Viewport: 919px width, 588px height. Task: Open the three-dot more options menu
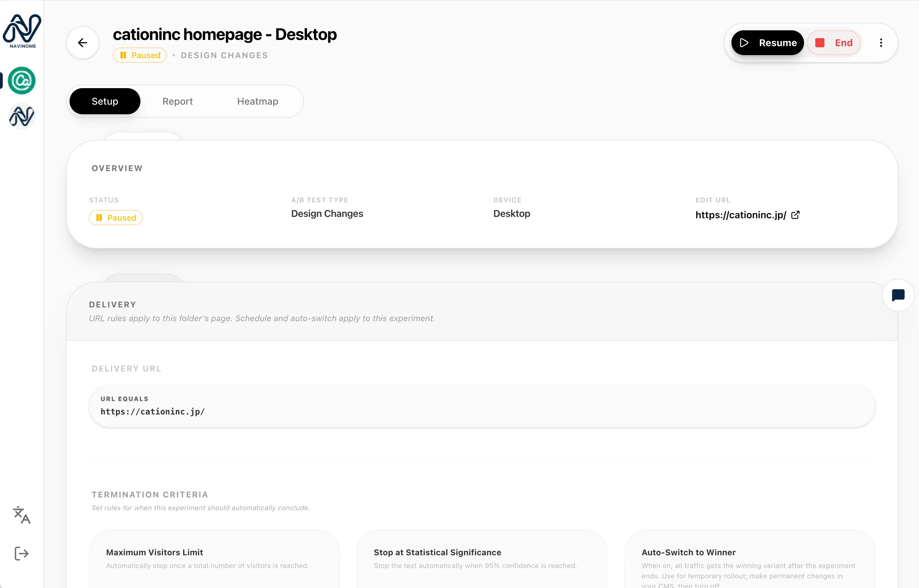pyautogui.click(x=881, y=43)
